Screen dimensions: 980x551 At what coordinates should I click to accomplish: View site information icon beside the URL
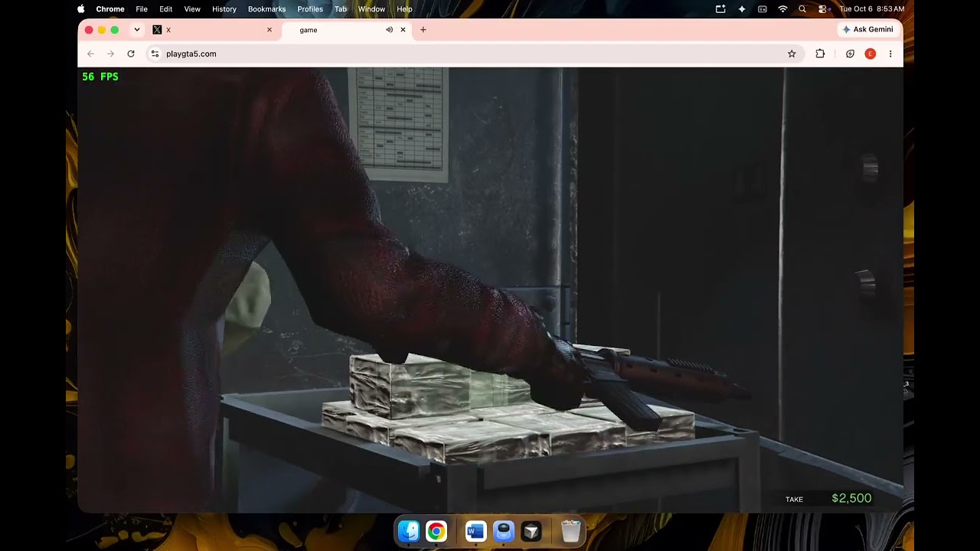[x=155, y=54]
